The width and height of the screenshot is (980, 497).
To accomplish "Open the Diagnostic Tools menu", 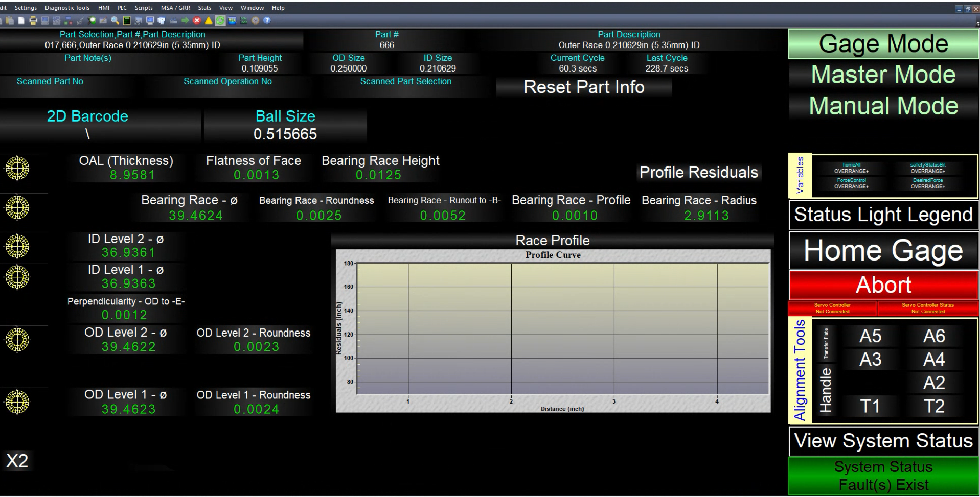I will pos(67,8).
